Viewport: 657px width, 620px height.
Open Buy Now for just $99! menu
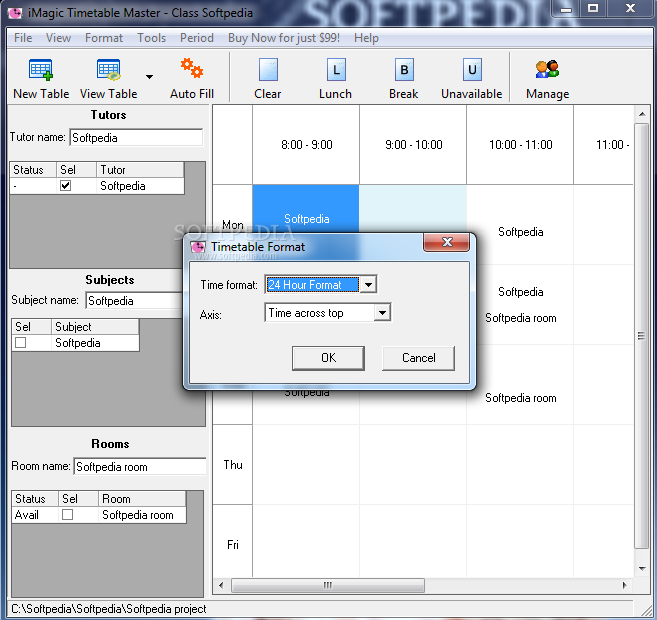[284, 38]
